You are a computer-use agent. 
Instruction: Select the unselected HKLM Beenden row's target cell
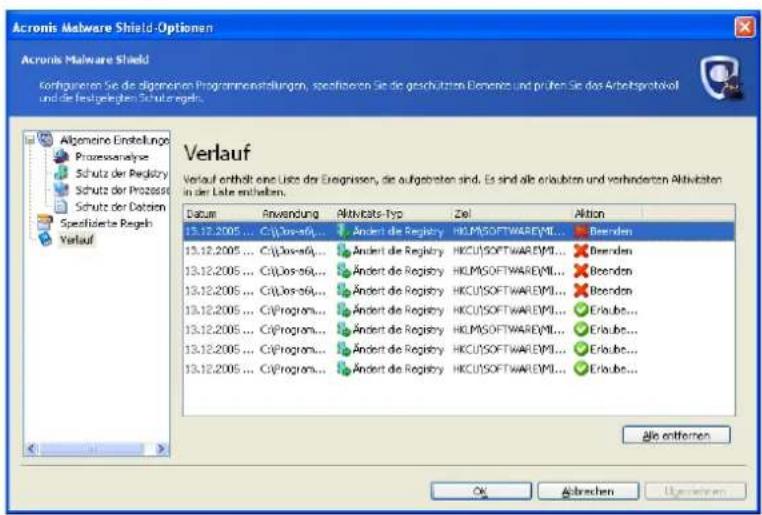point(509,271)
